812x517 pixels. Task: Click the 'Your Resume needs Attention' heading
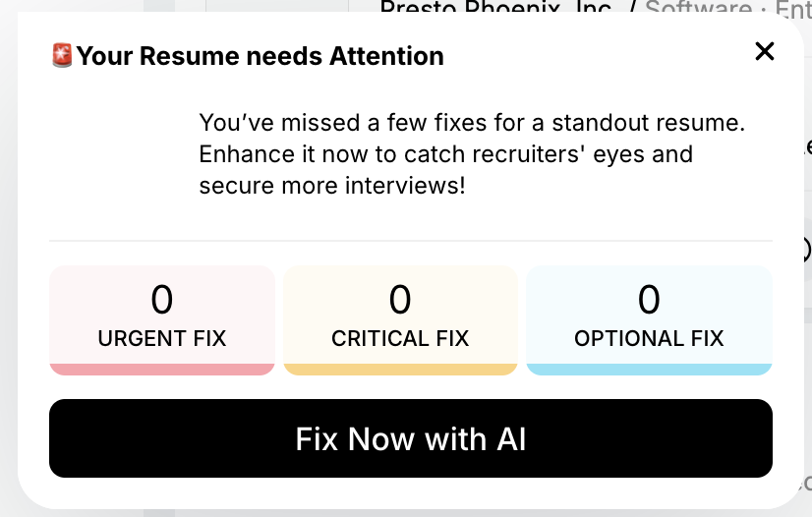(x=261, y=56)
